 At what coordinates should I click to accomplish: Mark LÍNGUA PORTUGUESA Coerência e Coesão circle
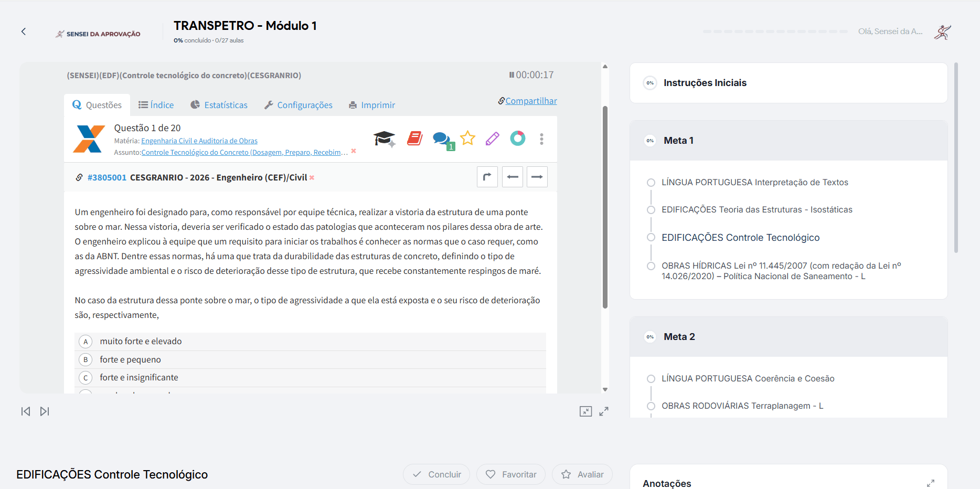point(651,379)
